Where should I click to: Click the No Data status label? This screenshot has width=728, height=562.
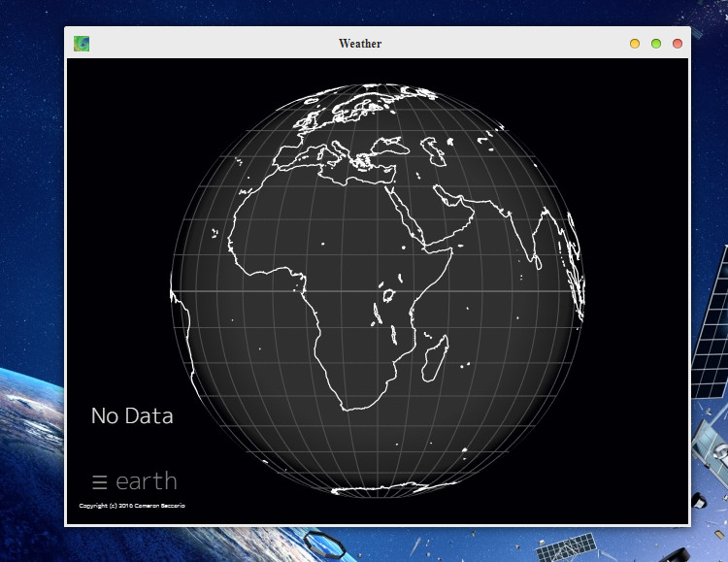(x=132, y=416)
